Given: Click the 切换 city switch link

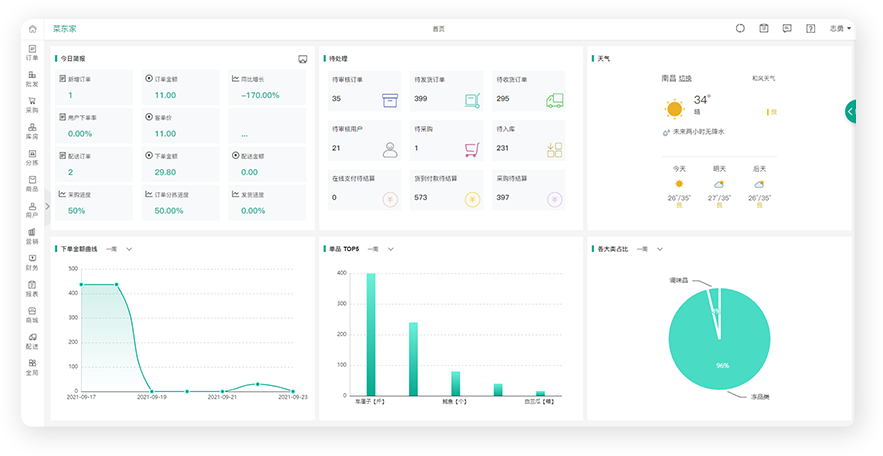Looking at the screenshot, I should (x=685, y=78).
